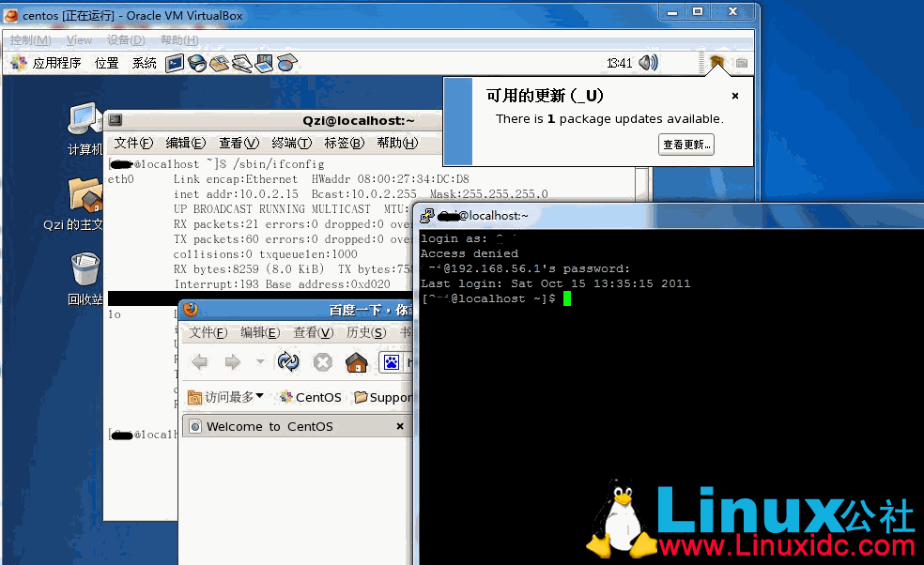Open the volume control in panel
Screen dimensions: 924x565
click(648, 63)
